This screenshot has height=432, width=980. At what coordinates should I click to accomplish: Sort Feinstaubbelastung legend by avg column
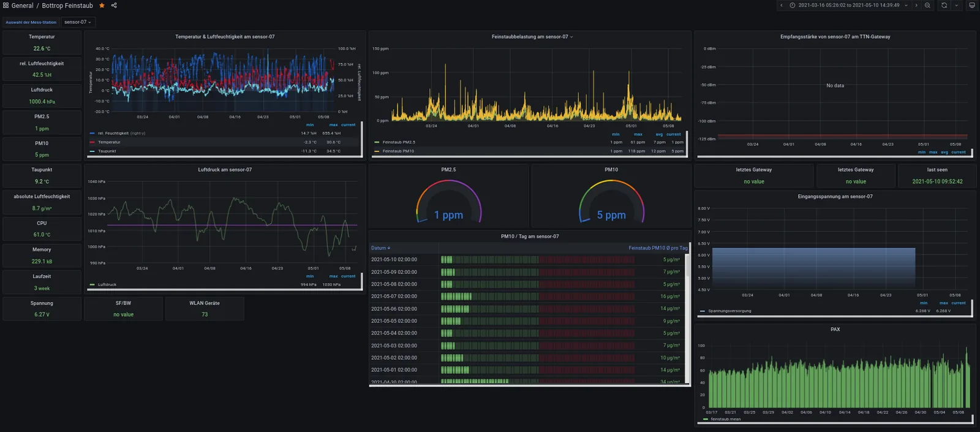click(659, 134)
